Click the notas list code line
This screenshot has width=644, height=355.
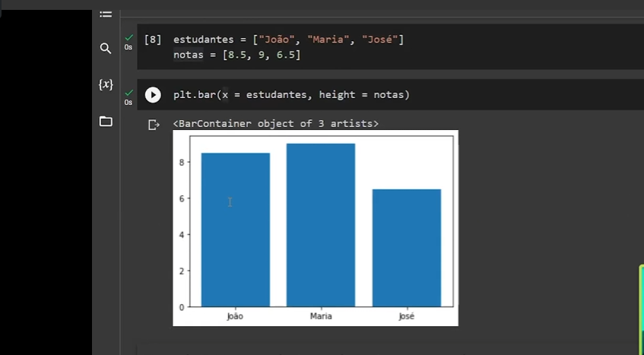(237, 55)
